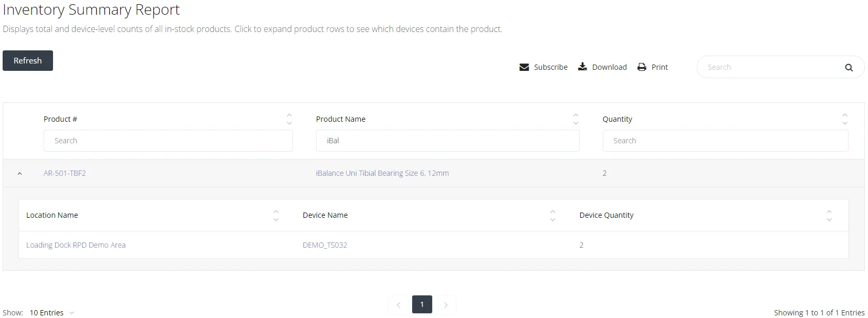Viewport: 868px width, 318px height.
Task: Click the Inventory Summary Report title
Action: [91, 9]
